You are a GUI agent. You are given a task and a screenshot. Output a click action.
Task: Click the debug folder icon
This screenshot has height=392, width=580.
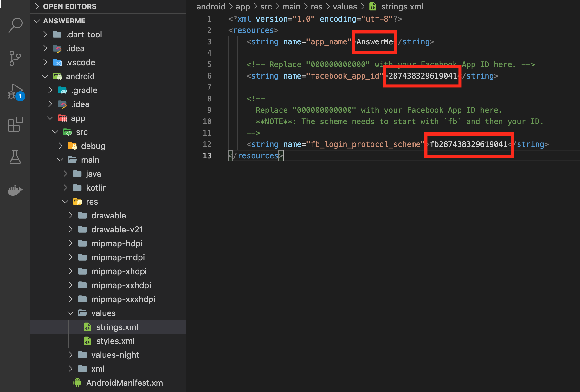point(73,146)
